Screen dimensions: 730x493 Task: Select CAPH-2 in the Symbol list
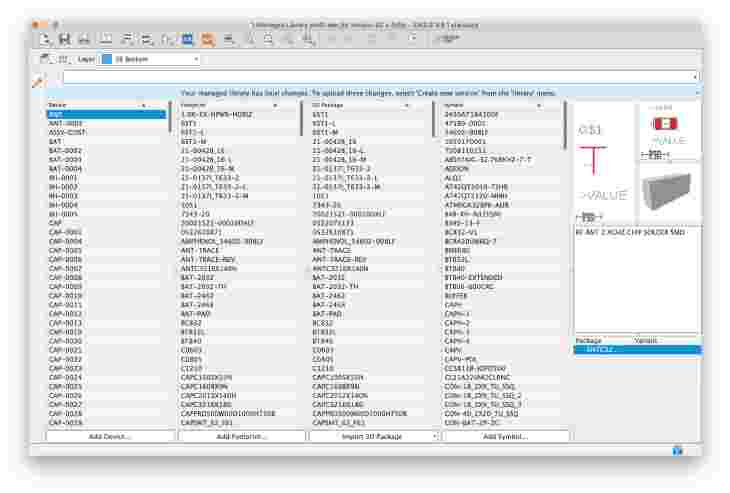coord(457,323)
